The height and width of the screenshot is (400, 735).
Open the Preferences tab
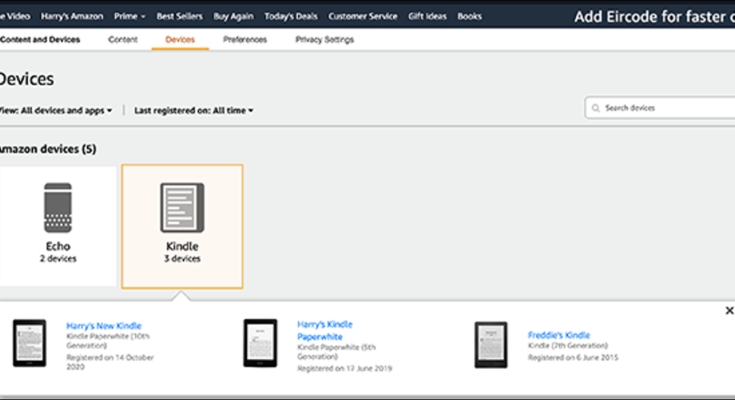click(245, 40)
